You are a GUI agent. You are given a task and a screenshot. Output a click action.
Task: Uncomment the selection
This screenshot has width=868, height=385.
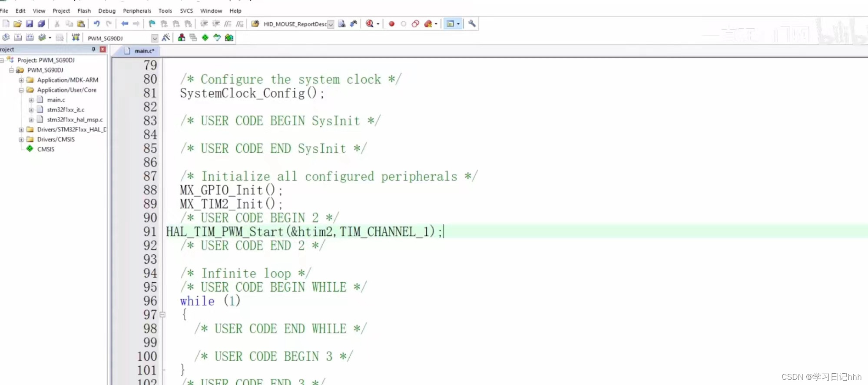click(240, 24)
